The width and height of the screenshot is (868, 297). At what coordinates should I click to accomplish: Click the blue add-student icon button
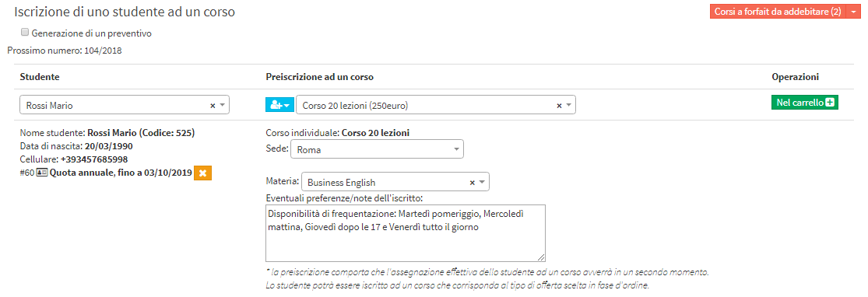click(x=279, y=105)
